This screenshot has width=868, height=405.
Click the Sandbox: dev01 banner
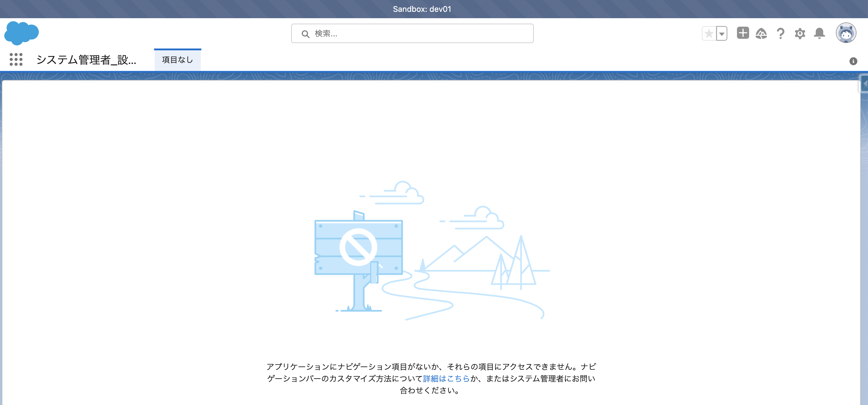coord(423,9)
